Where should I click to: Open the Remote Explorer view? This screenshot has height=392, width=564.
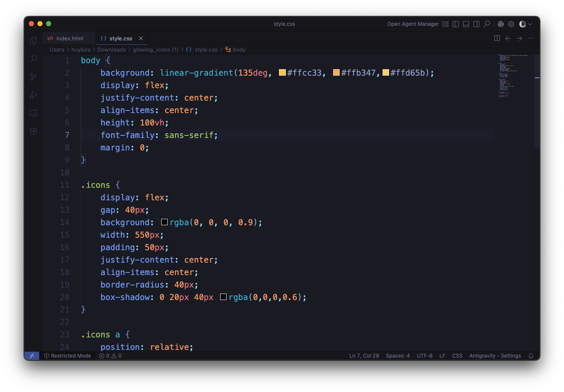[x=34, y=113]
